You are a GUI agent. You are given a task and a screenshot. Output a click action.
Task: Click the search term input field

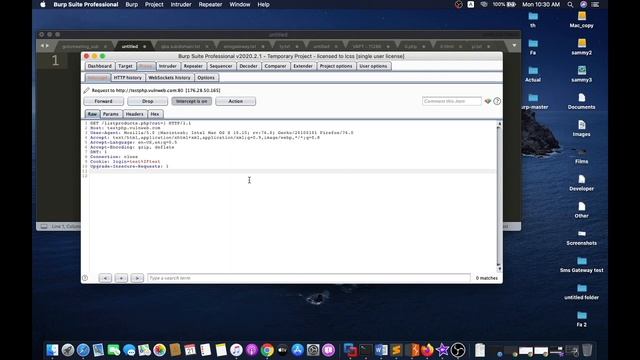(x=309, y=278)
